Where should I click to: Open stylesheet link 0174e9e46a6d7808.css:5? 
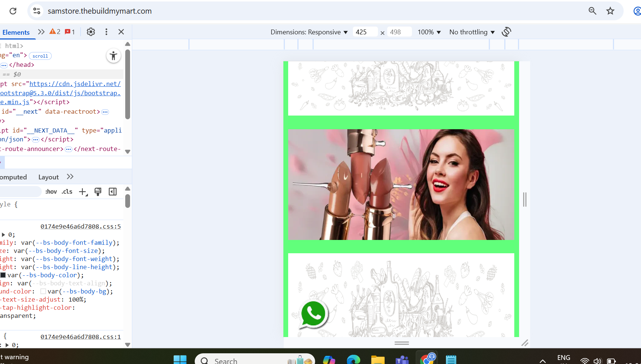click(81, 227)
